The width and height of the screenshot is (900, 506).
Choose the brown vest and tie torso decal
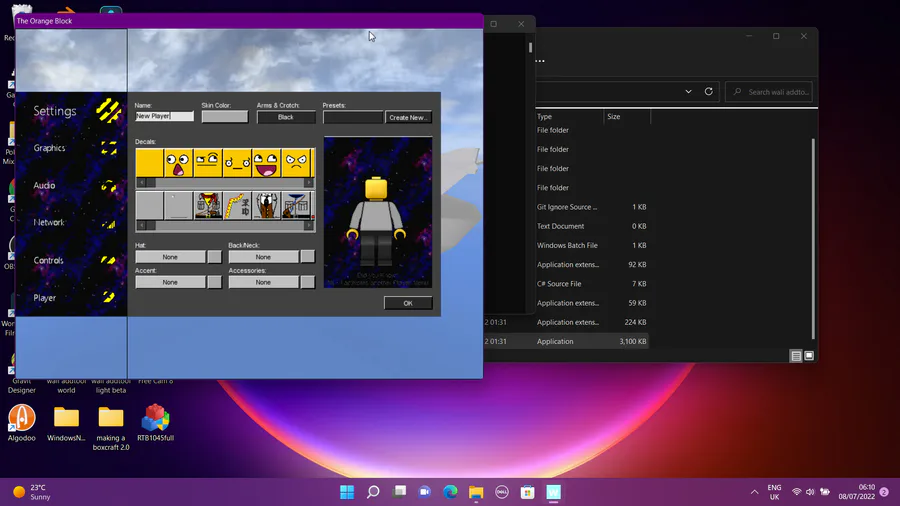266,205
